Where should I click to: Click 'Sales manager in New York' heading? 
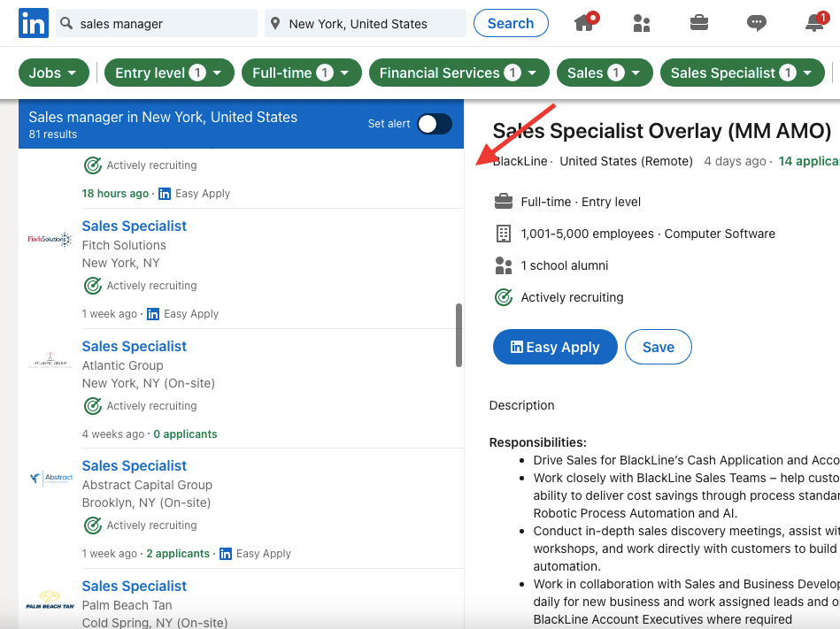click(x=163, y=117)
